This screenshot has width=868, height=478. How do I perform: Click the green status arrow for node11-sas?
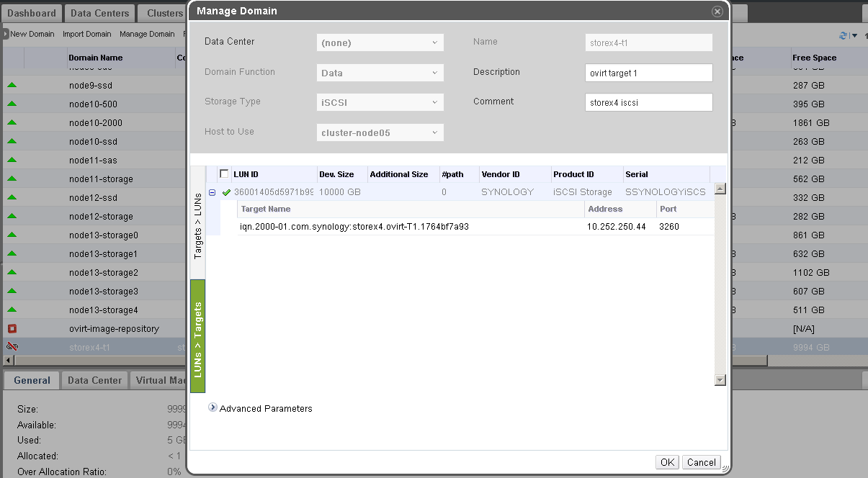[x=12, y=161]
